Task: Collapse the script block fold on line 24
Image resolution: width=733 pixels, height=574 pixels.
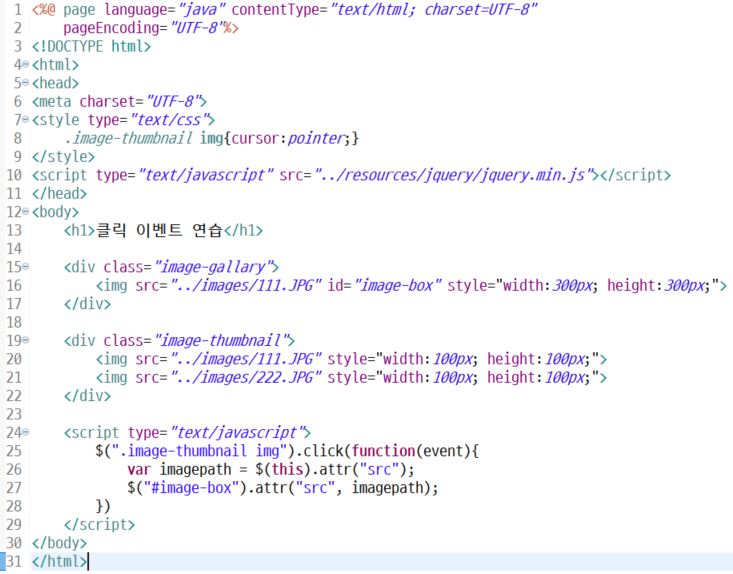Action: pos(26,432)
